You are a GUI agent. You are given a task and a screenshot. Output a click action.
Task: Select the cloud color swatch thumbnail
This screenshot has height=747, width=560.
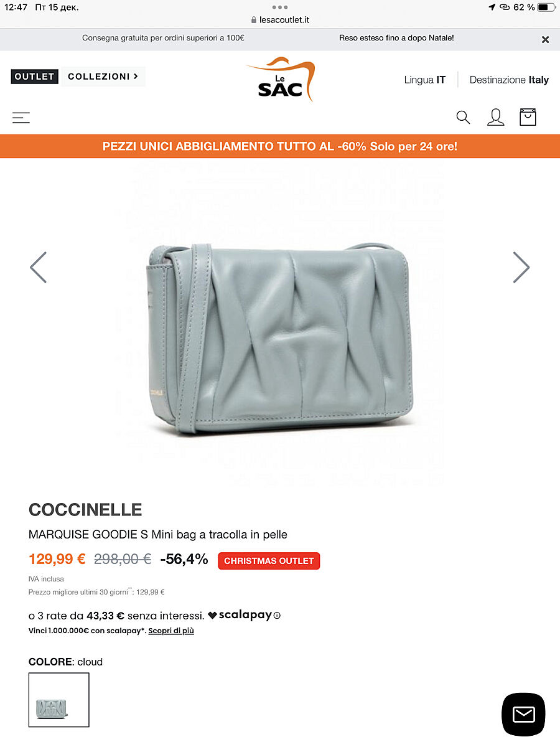point(59,700)
